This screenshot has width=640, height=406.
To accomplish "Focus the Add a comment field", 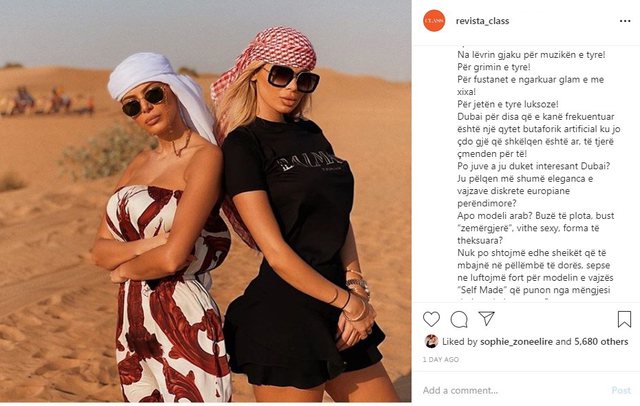I will (514, 390).
